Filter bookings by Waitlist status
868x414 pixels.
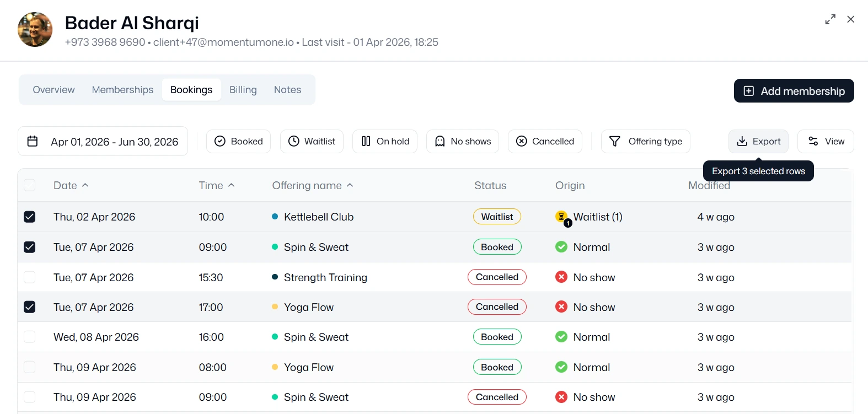coord(312,141)
